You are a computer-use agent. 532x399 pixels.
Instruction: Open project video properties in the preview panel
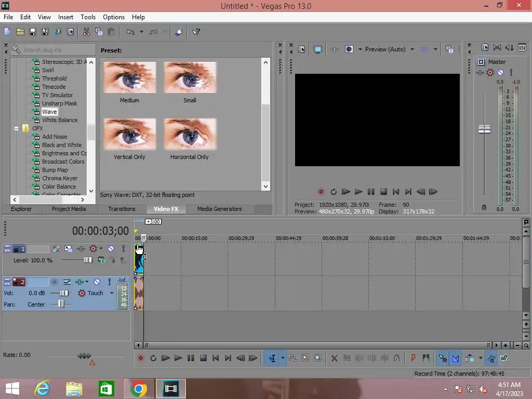click(x=301, y=49)
